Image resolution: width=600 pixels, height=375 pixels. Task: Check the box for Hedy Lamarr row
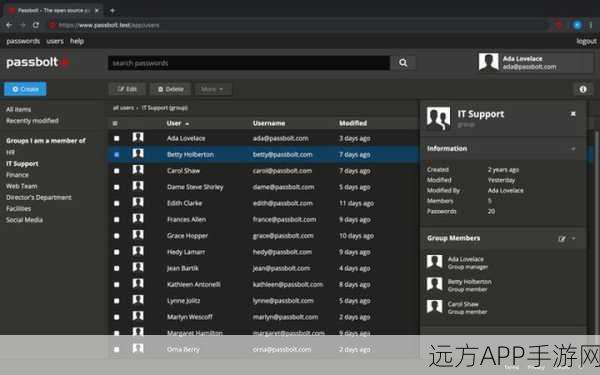coord(117,252)
